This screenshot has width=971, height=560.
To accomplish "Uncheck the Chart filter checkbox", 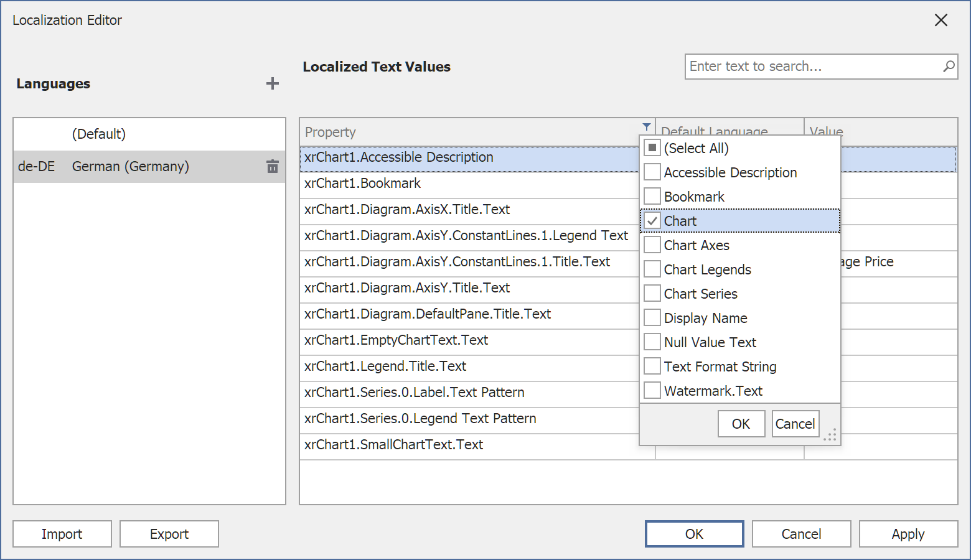I will (652, 221).
